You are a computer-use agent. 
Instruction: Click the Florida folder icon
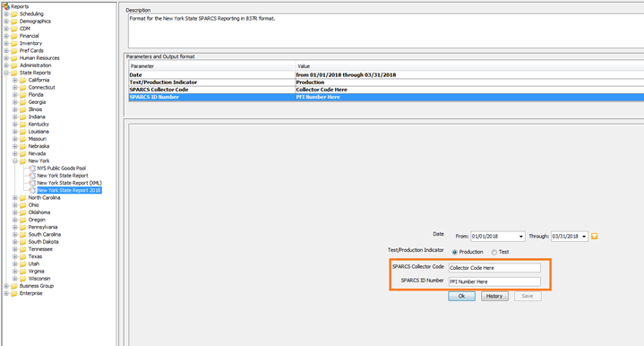(x=23, y=95)
